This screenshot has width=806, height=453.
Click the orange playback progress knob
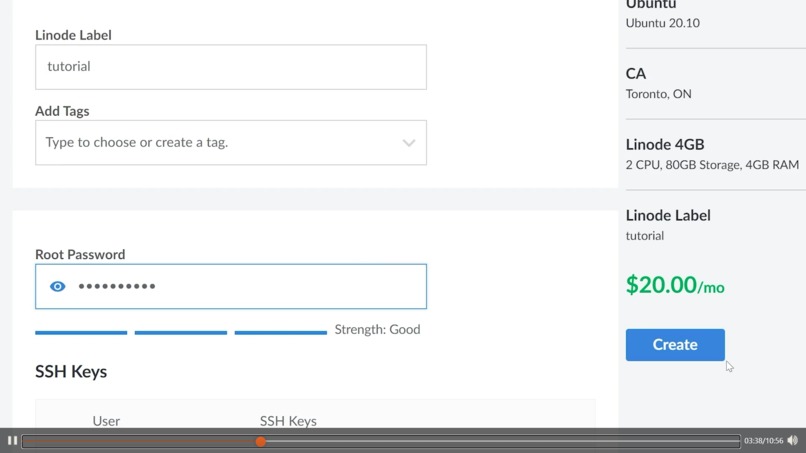pos(261,441)
